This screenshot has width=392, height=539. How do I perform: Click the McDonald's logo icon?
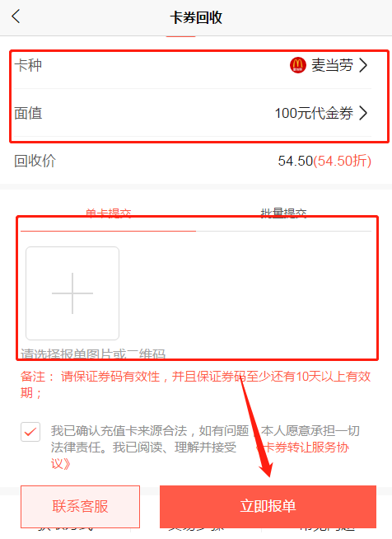coord(297,65)
